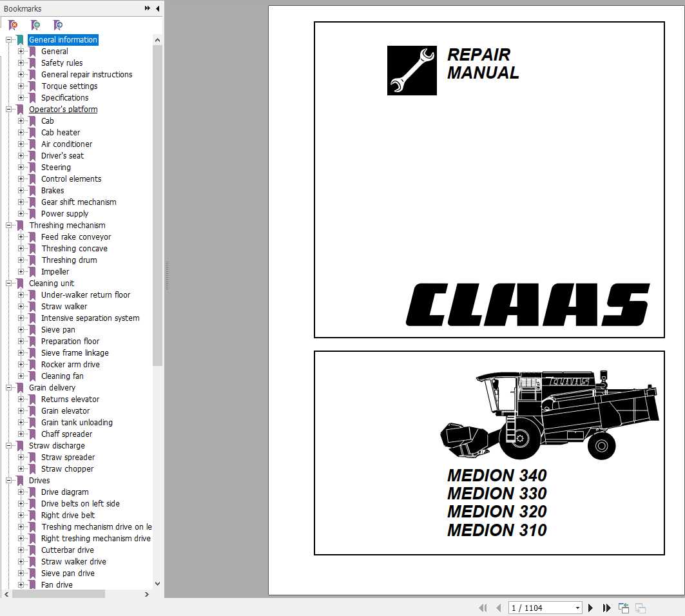
Task: Expand the Torque settings bookmark
Action: click(x=21, y=86)
